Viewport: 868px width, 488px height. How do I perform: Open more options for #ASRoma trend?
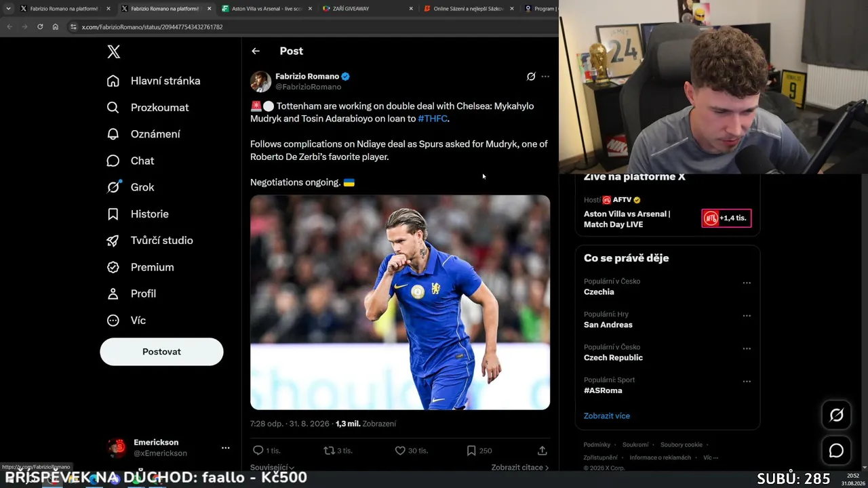click(x=747, y=382)
